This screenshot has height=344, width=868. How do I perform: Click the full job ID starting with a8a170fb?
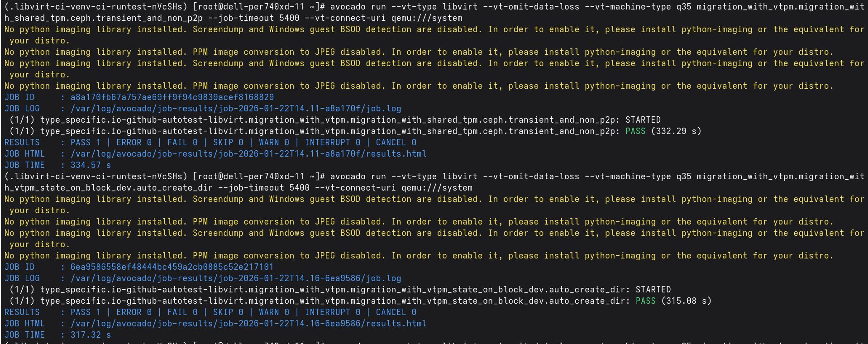point(172,97)
